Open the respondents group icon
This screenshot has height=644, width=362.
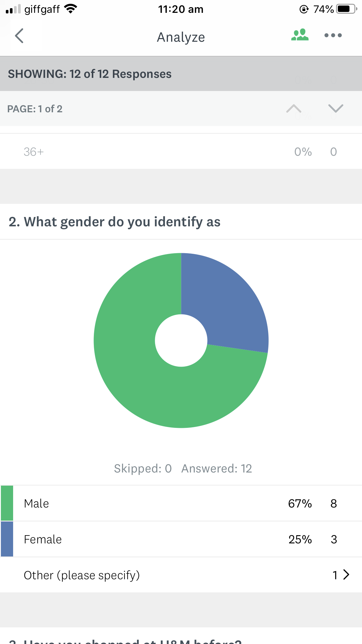(x=300, y=35)
